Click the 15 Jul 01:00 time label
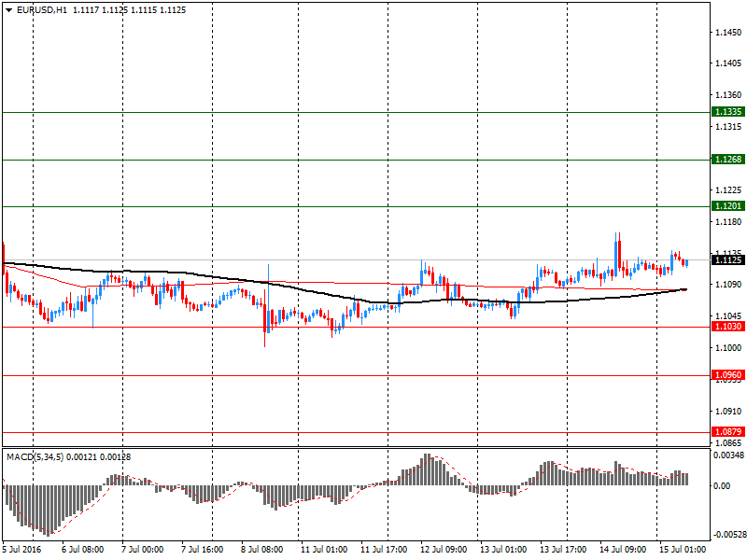Screen dimensions: 747x560 coord(683,550)
